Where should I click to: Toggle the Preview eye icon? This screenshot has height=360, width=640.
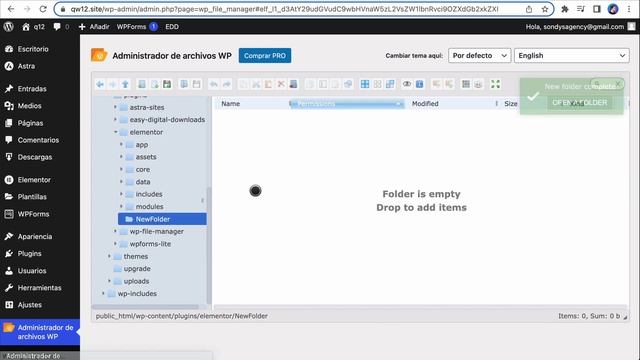407,84
